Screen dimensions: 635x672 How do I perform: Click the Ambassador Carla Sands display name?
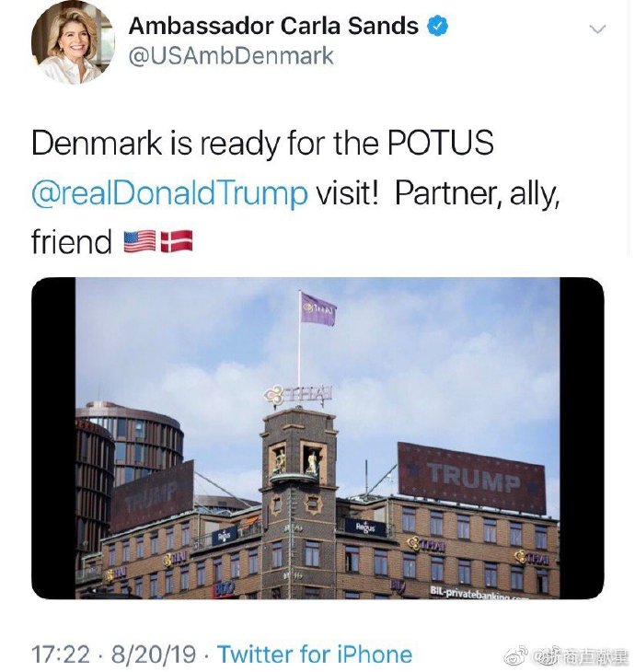click(273, 26)
